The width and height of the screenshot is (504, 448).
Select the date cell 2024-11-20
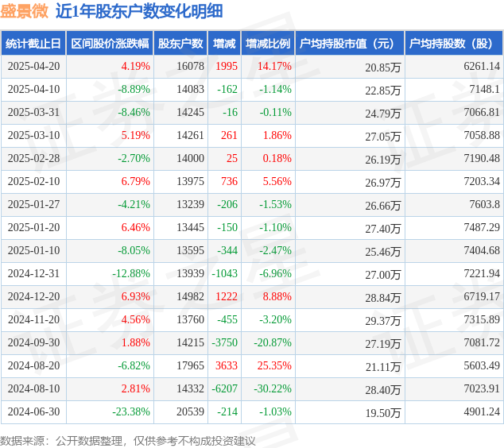click(33, 319)
